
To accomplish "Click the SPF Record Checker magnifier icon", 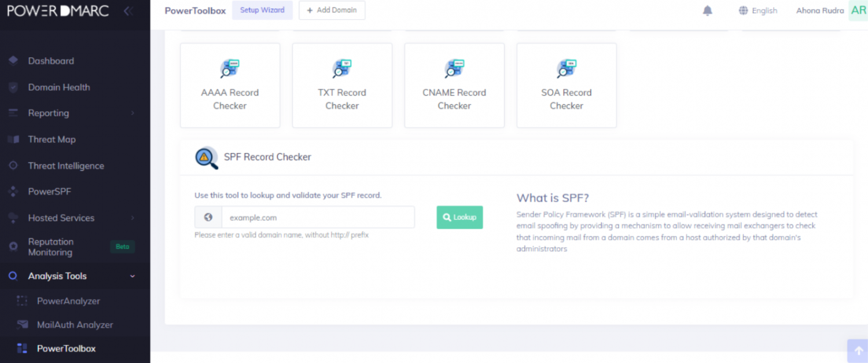I will pos(207,157).
